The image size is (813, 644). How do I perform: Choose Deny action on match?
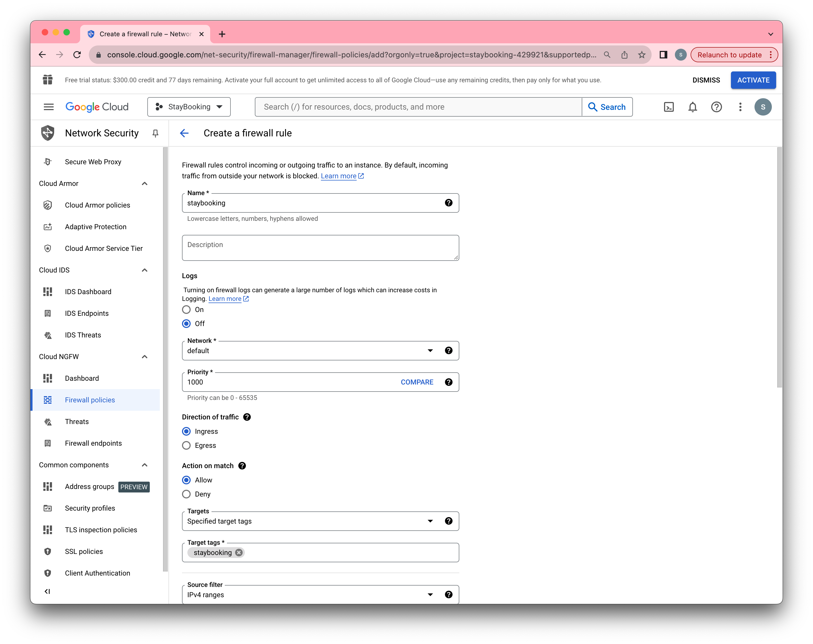186,494
